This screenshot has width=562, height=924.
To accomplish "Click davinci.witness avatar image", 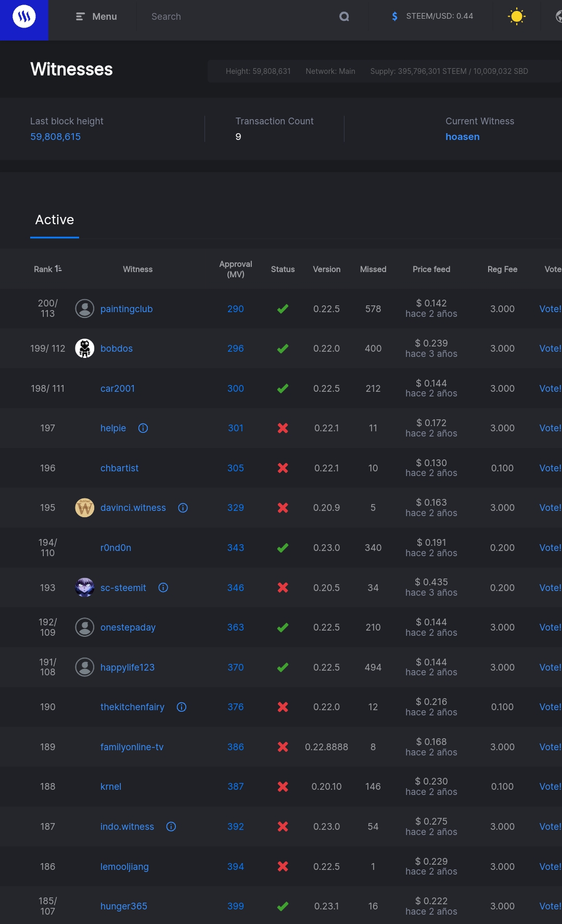I will [85, 508].
